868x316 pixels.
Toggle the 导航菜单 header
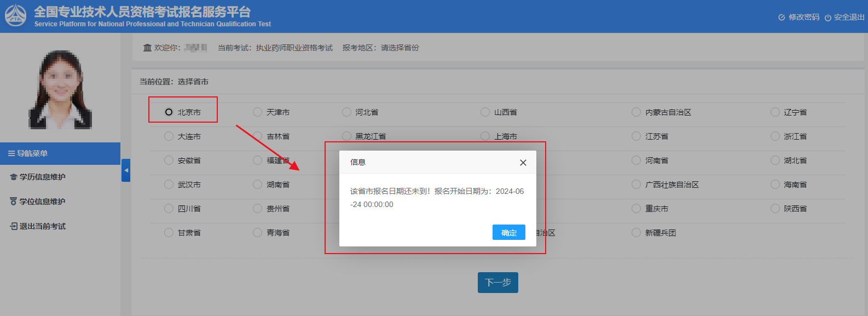click(60, 153)
